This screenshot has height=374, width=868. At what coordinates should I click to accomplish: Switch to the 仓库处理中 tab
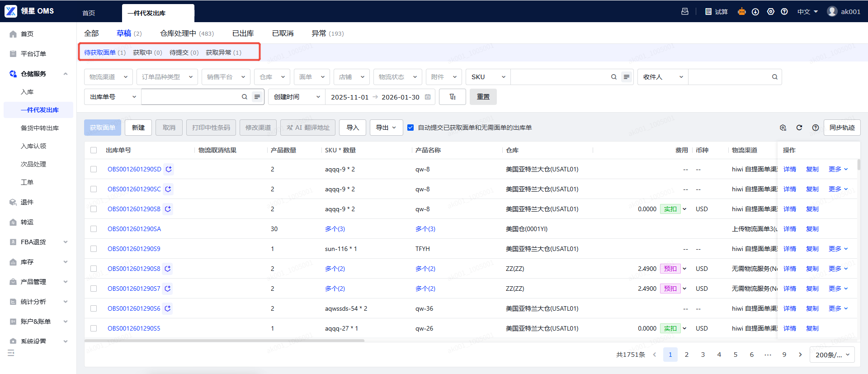point(187,33)
